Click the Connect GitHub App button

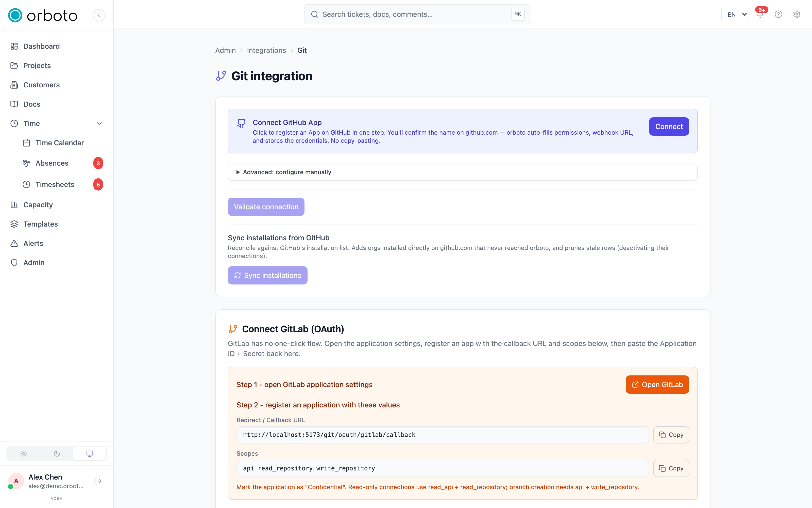pos(669,127)
